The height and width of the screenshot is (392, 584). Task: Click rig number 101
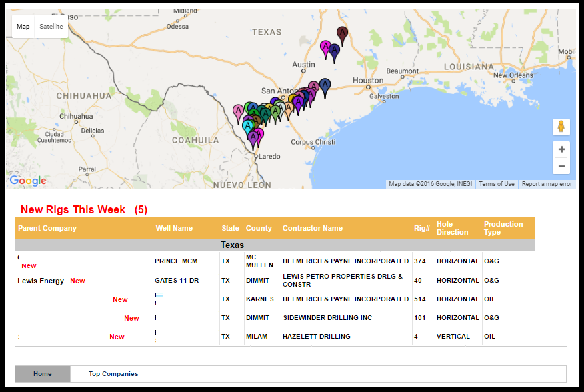click(x=420, y=318)
